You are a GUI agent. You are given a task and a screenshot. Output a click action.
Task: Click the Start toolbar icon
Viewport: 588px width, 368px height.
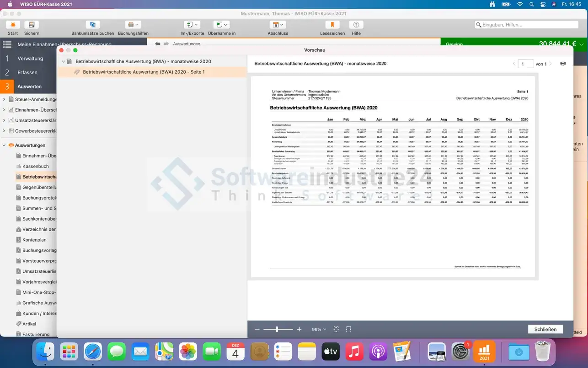tap(13, 25)
